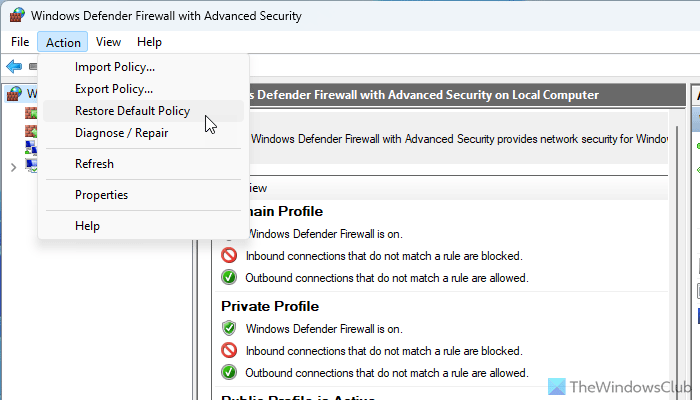Open the View menu
Image resolution: width=700 pixels, height=400 pixels.
109,42
